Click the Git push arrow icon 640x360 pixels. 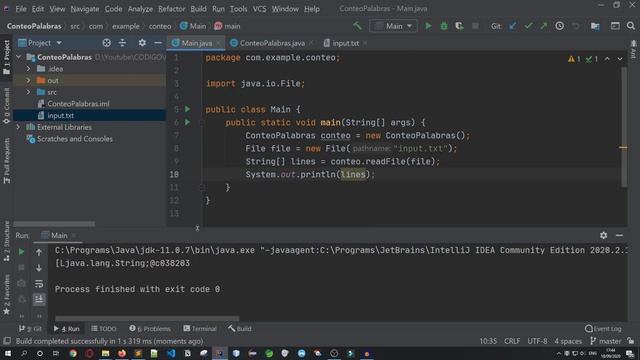[x=544, y=26]
